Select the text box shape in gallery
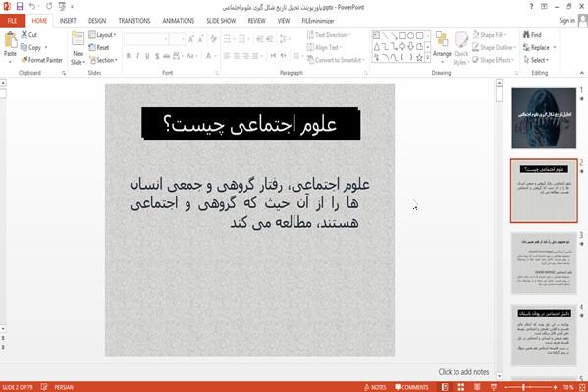 (x=376, y=36)
